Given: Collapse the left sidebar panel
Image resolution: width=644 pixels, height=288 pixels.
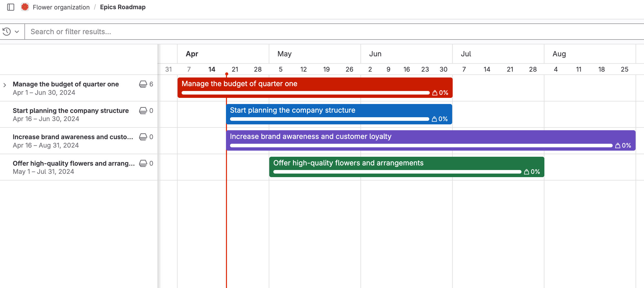Looking at the screenshot, I should tap(10, 7).
